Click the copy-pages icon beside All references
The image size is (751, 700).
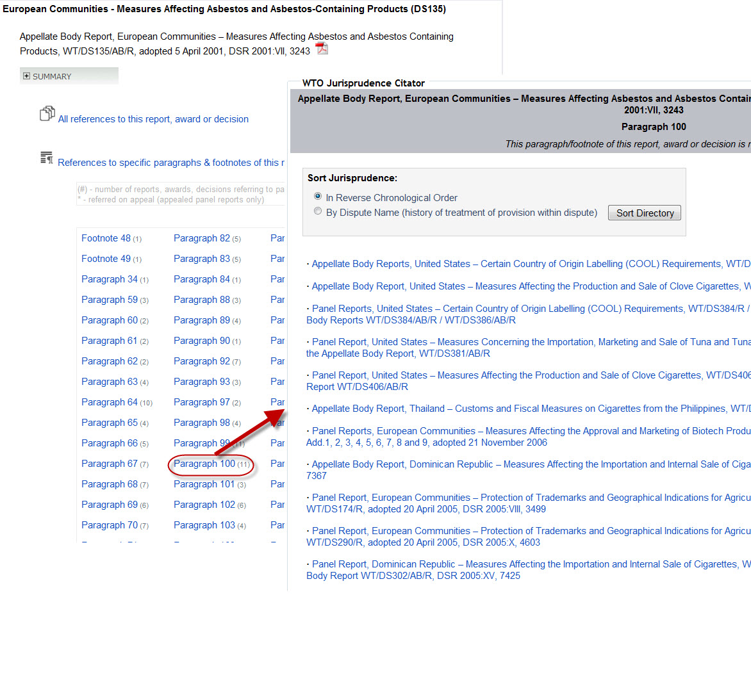pyautogui.click(x=47, y=113)
